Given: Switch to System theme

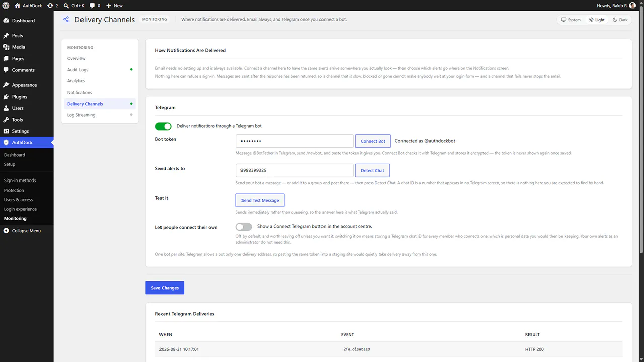Looking at the screenshot, I should (x=571, y=20).
